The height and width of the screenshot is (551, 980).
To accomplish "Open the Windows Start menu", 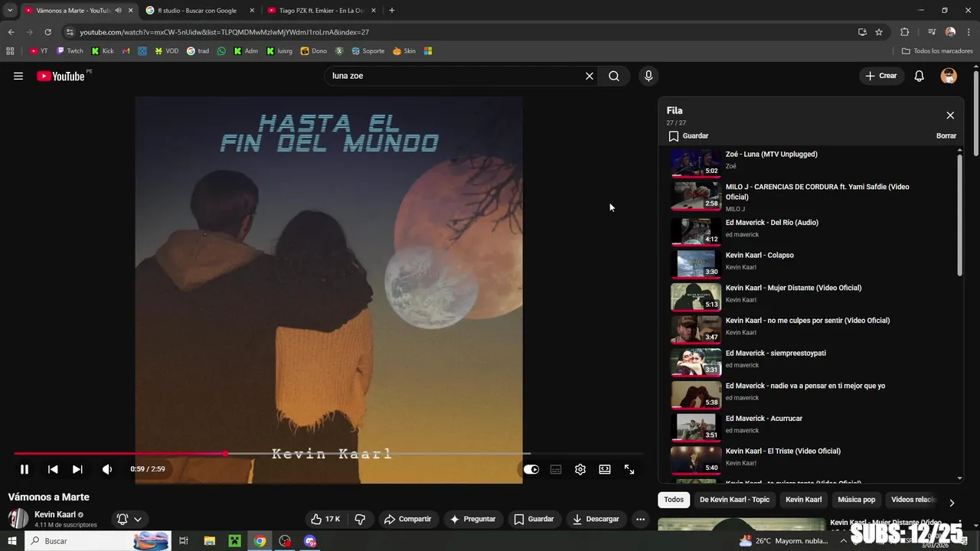I will pyautogui.click(x=11, y=541).
